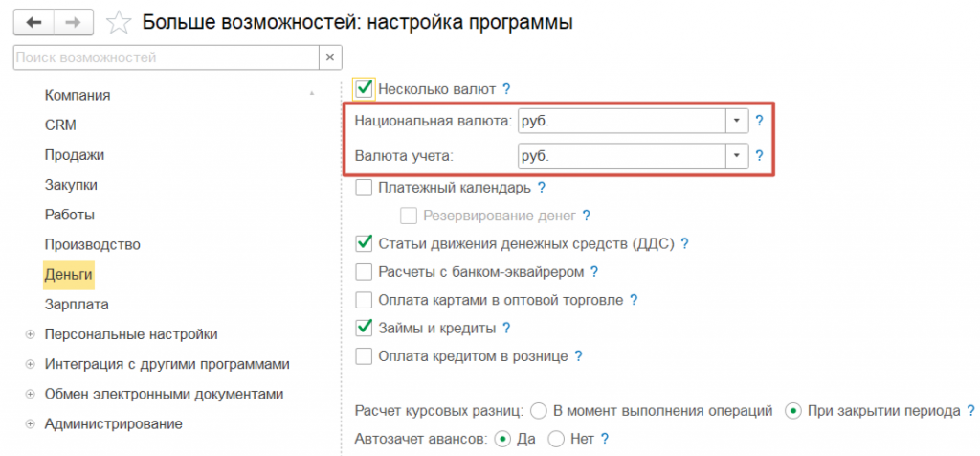Open the Национальная валюта dropdown
The height and width of the screenshot is (456, 980).
tap(736, 121)
